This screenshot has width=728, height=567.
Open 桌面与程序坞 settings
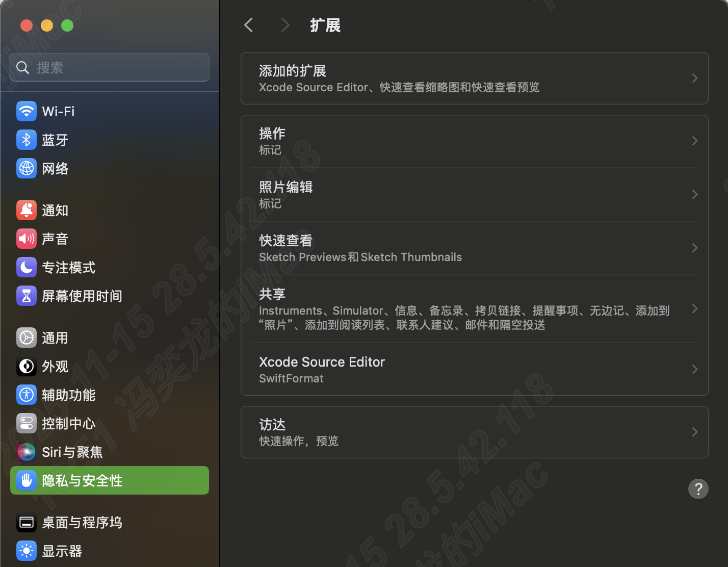(82, 522)
